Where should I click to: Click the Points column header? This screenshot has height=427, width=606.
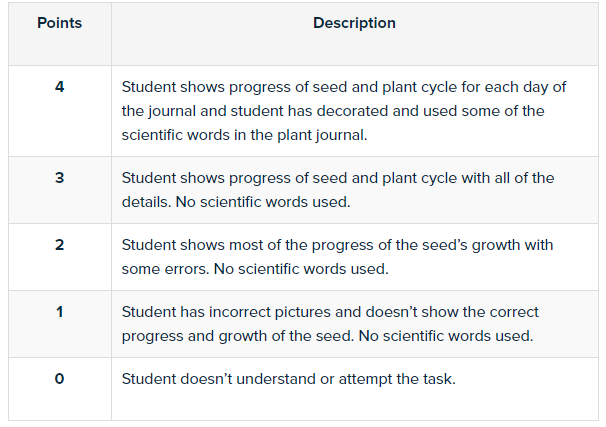point(59,23)
